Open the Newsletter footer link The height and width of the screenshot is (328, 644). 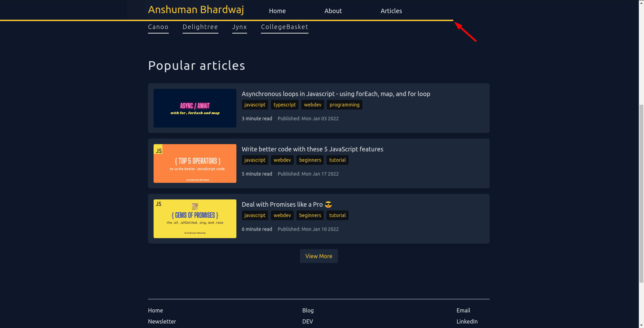pyautogui.click(x=162, y=321)
